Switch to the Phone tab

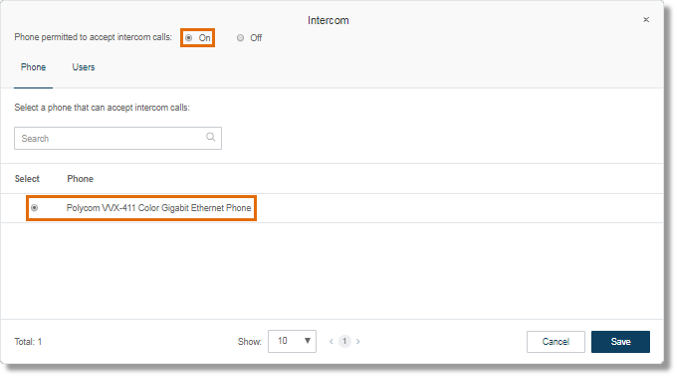(33, 67)
